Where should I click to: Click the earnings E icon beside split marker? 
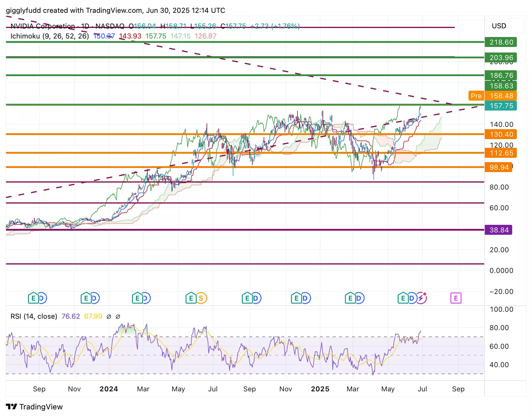tap(191, 298)
